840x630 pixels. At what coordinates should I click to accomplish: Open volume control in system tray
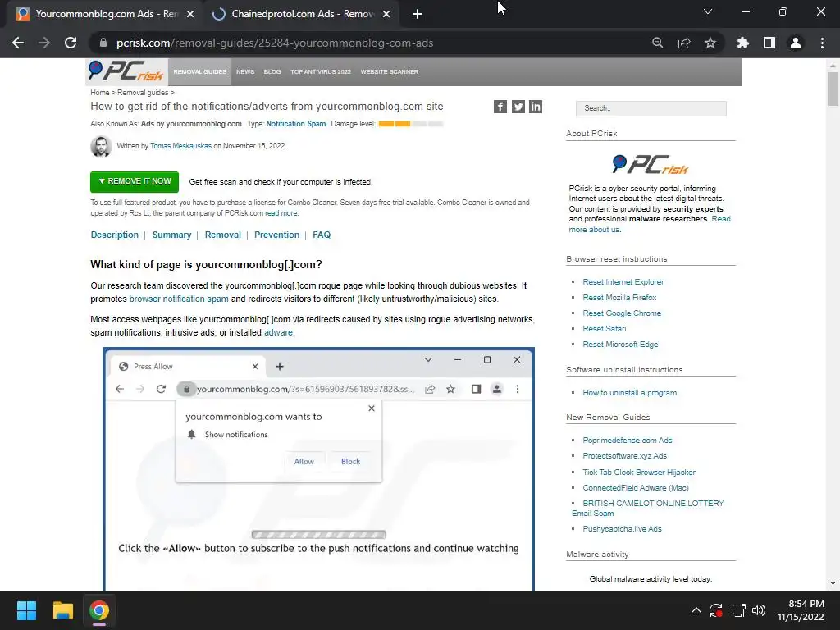pos(759,610)
